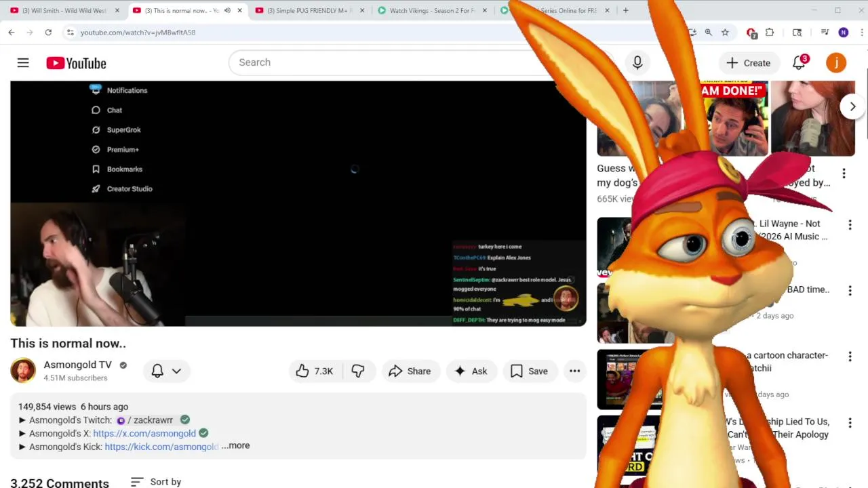Viewport: 868px width, 488px height.
Task: Open options for the BAD time video
Action: point(850,290)
